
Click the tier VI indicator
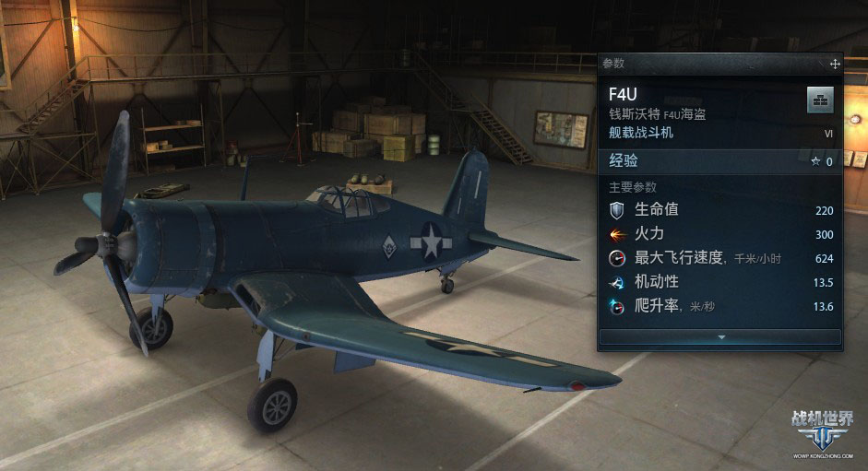tap(828, 134)
